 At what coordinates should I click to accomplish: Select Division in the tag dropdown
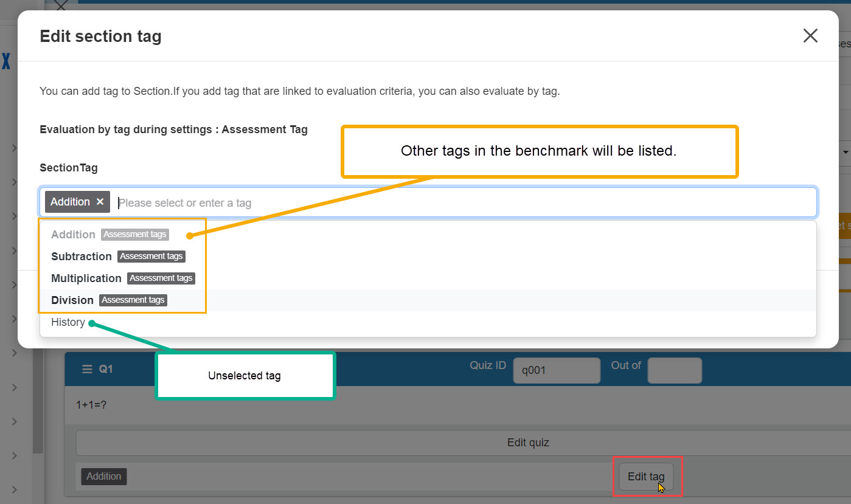(x=428, y=300)
